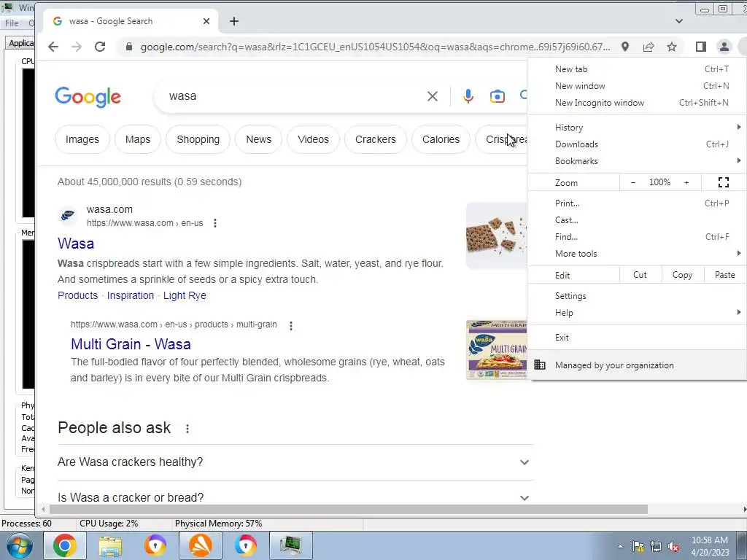This screenshot has height=560, width=747.
Task: Expand the Bookmarks submenu
Action: click(638, 161)
